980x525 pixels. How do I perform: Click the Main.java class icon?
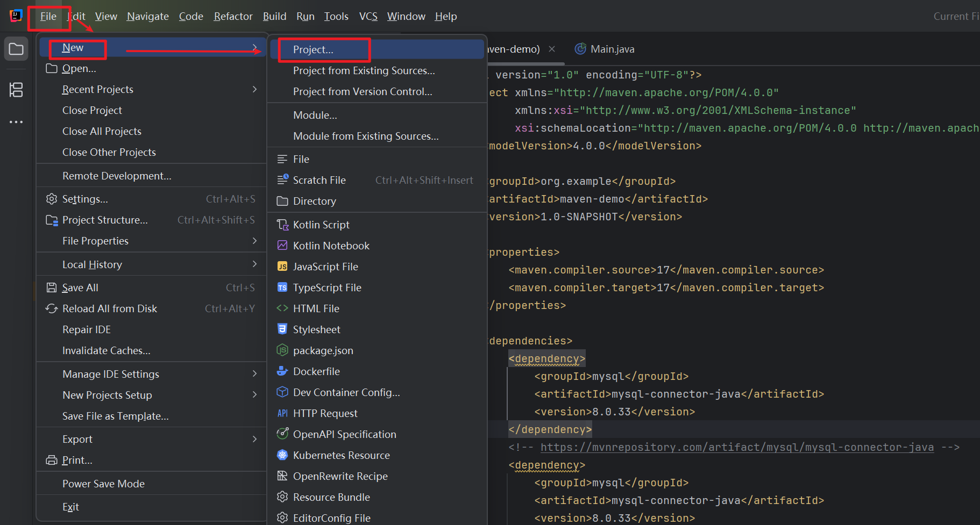tap(580, 49)
